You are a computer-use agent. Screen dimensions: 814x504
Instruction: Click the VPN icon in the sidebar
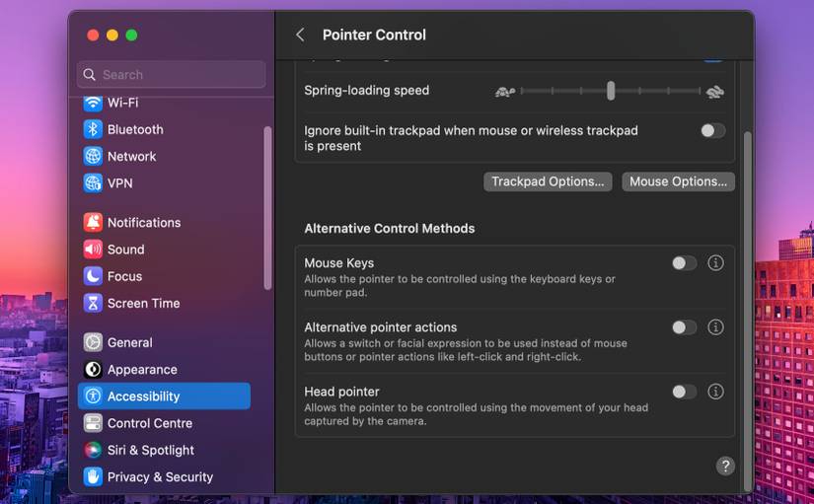(93, 183)
